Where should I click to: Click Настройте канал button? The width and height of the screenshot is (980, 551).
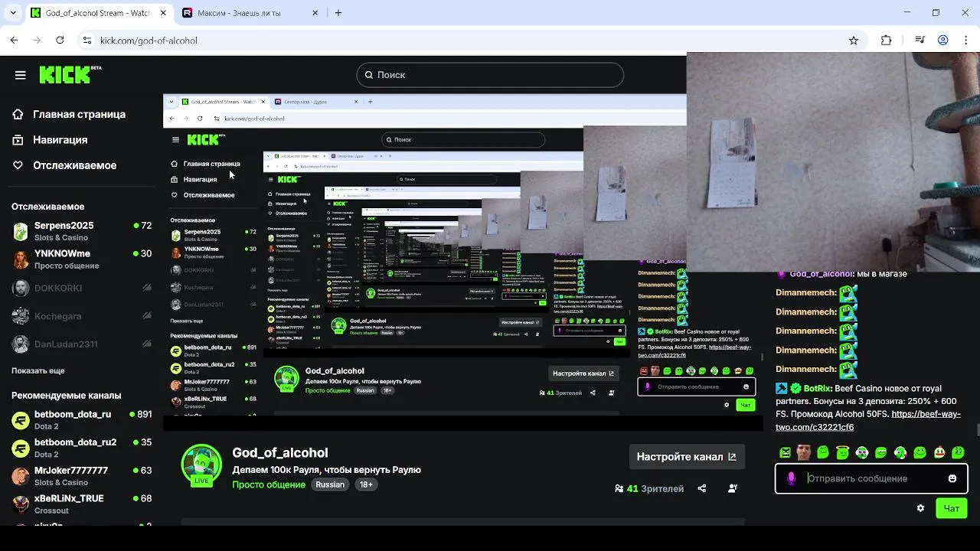687,457
